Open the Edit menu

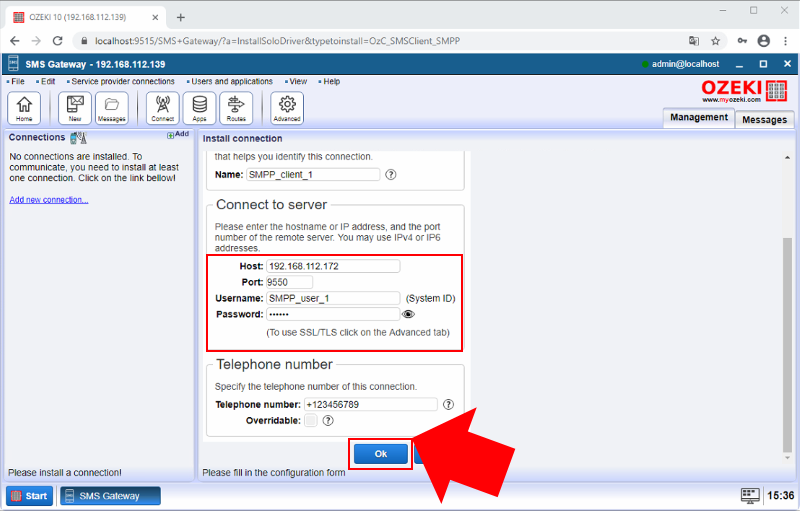46,82
